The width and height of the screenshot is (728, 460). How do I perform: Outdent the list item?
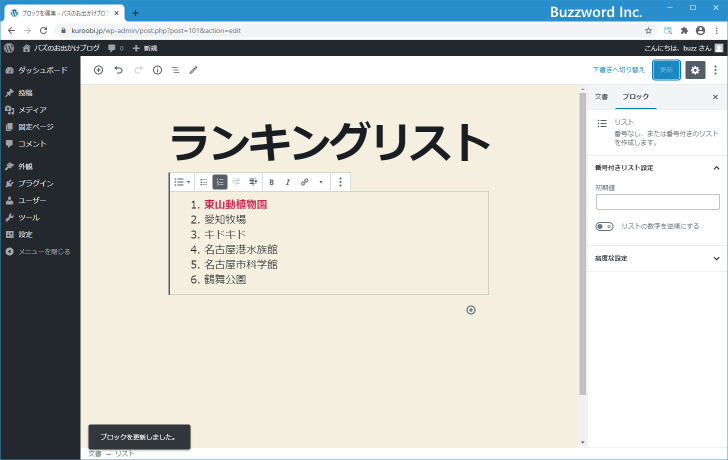click(x=236, y=182)
